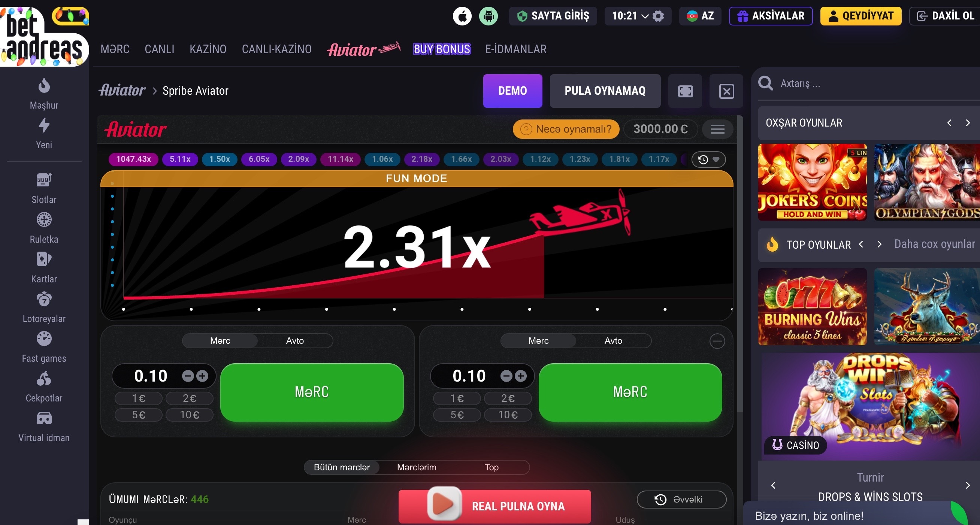Switch first bet panel to Avto
The width and height of the screenshot is (980, 525).
pyautogui.click(x=295, y=341)
